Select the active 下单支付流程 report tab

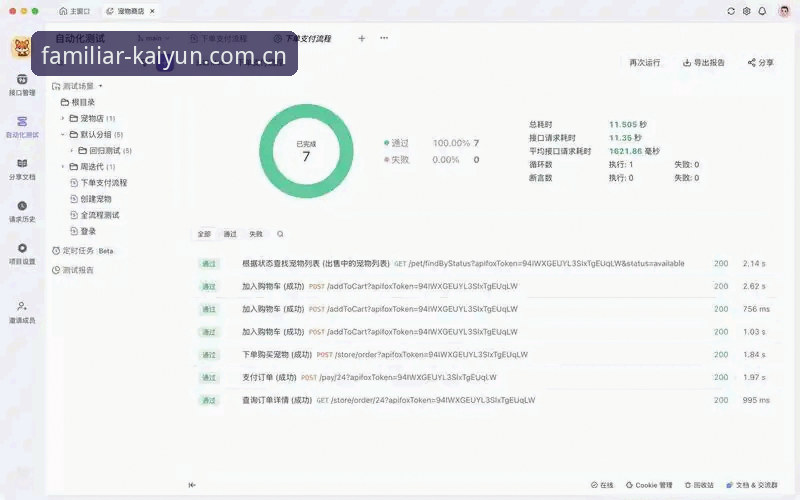point(302,39)
